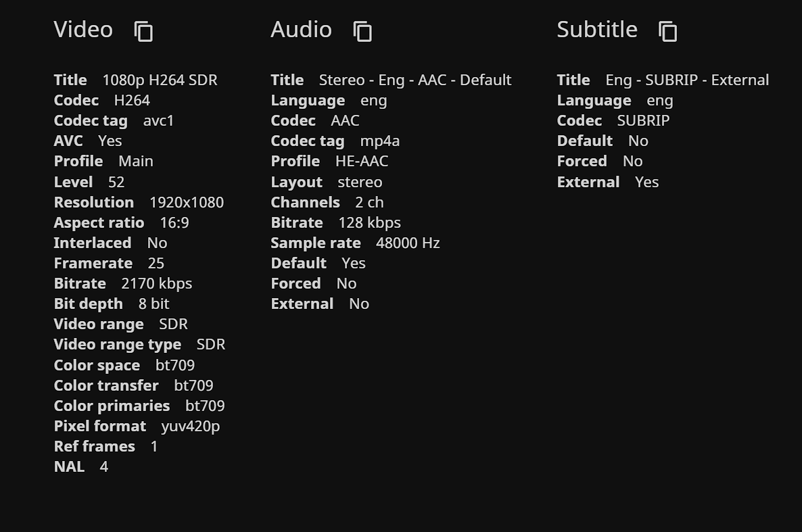Click the Resolution value 1920x1080
802x532 pixels.
point(186,202)
